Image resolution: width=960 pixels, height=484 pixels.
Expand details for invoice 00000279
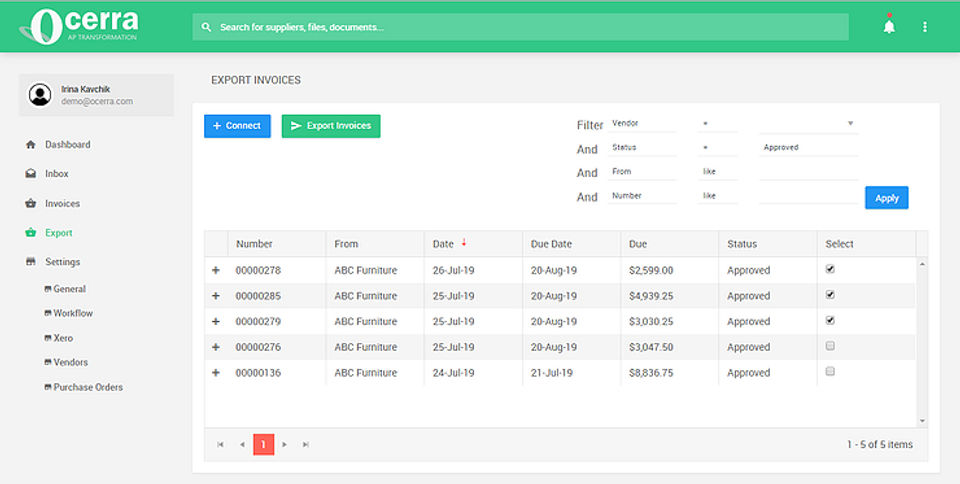(x=216, y=321)
